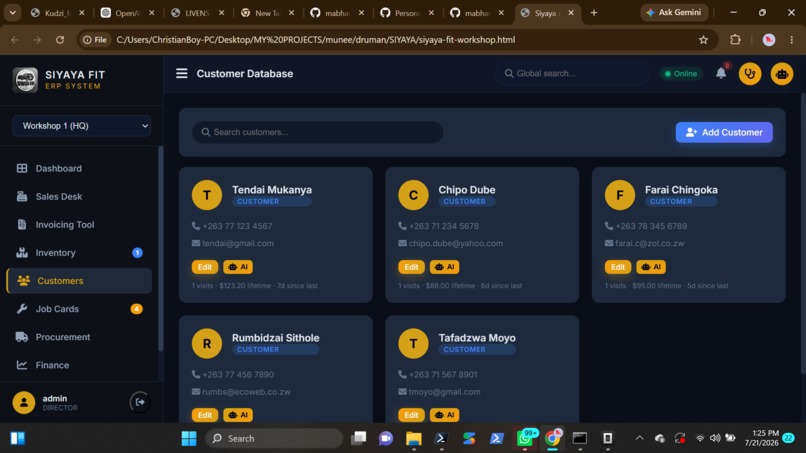Open File Explorer from the taskbar

[x=413, y=438]
